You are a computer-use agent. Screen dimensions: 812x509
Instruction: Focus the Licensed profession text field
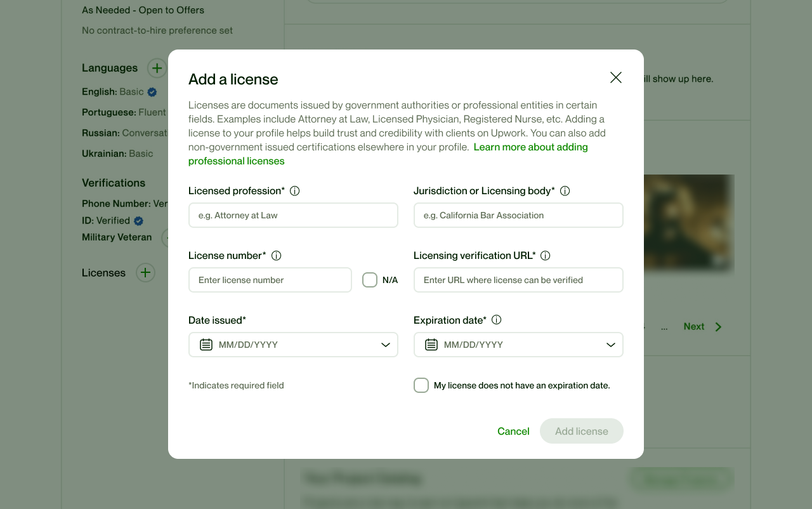coord(293,215)
